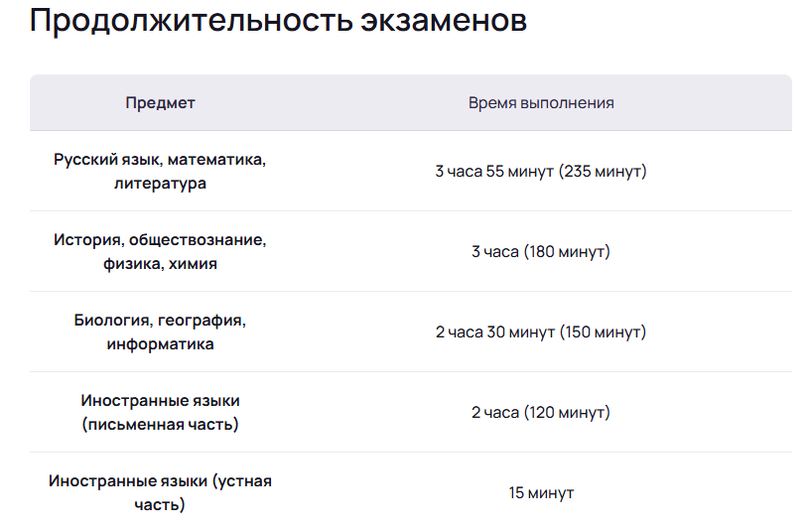Select the "Иностранные языки (устная" text line
812x529 pixels.
tap(160, 480)
